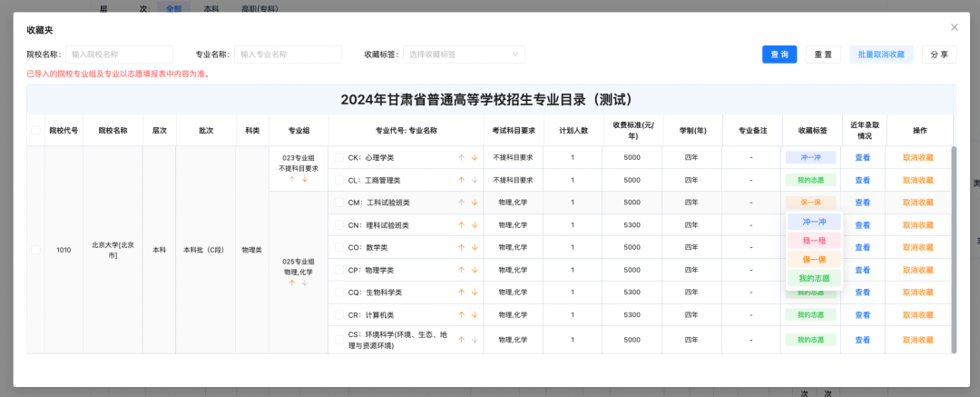Move 023专业组 down using its arrow
Screen dimensions: 980x397
(305, 180)
